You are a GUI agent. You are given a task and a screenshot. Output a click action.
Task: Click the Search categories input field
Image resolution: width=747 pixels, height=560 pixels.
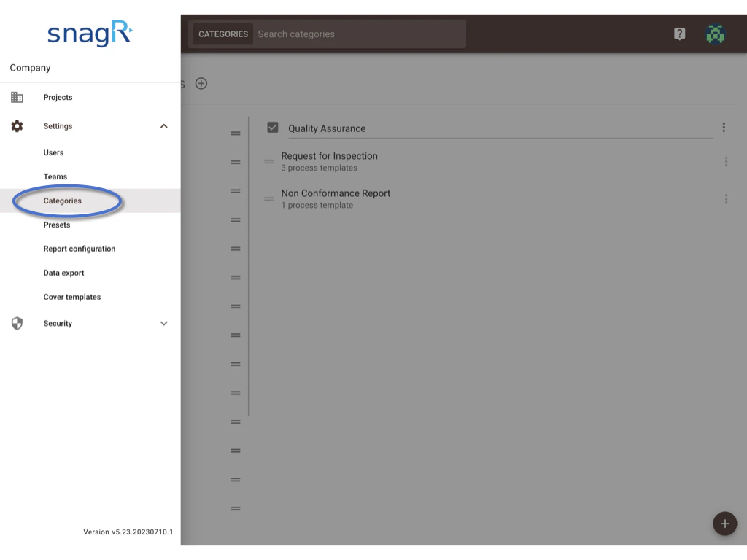click(357, 34)
